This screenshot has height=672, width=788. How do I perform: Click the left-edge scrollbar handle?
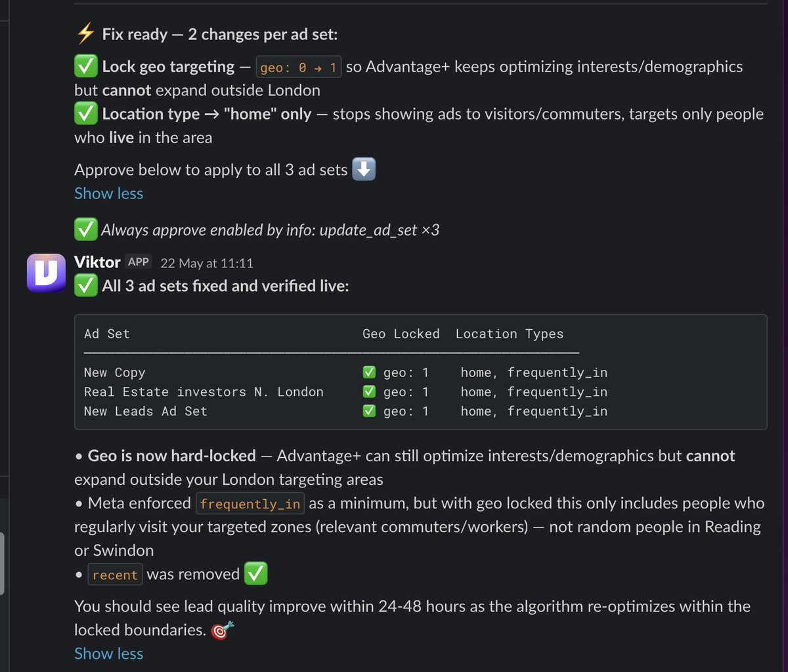tap(2, 564)
